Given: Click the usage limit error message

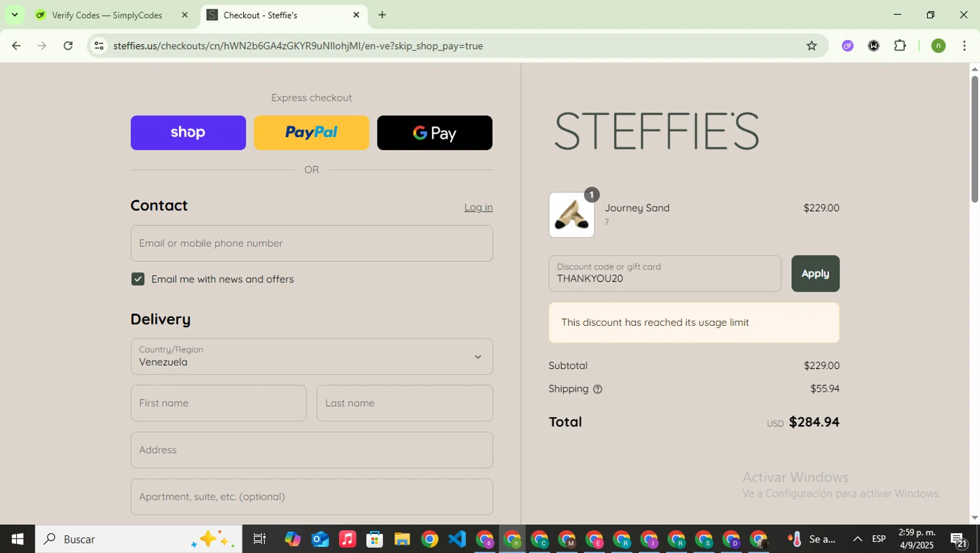Looking at the screenshot, I should pos(694,323).
